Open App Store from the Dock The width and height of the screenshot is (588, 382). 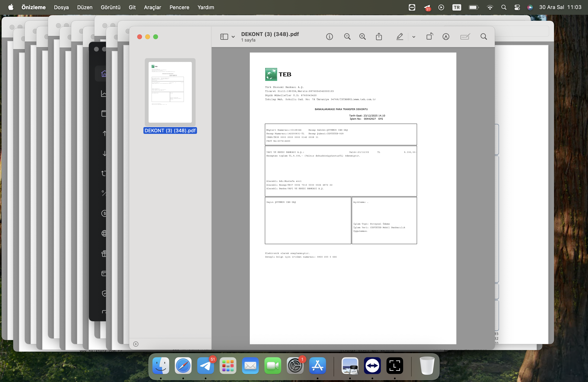coord(317,365)
